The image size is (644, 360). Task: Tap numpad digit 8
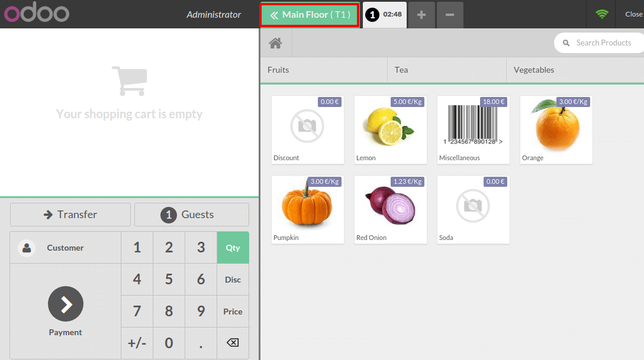pos(169,311)
